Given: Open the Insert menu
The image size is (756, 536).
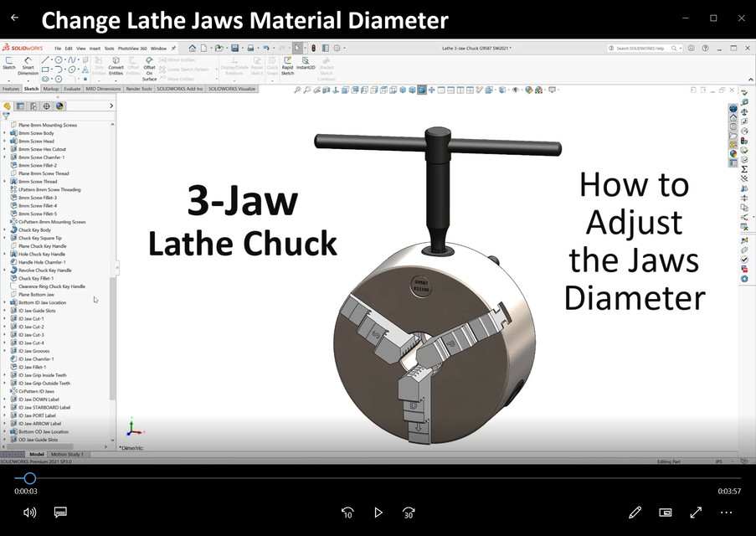Looking at the screenshot, I should (94, 49).
